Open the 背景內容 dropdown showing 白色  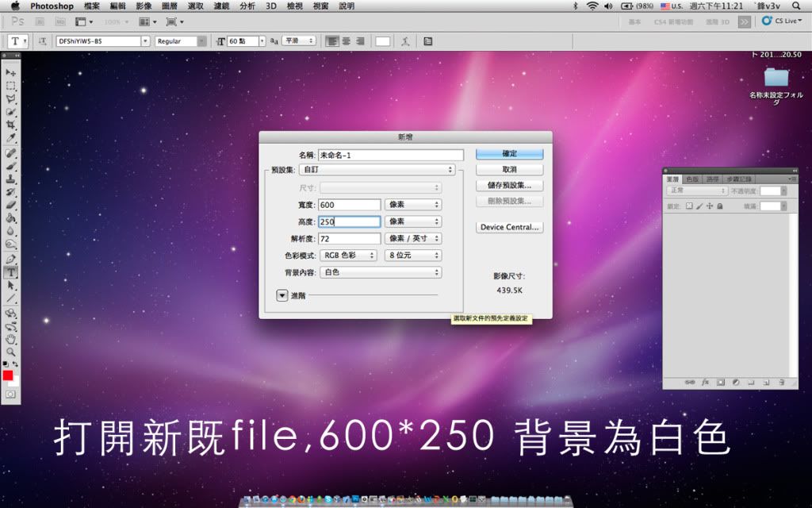pos(380,272)
